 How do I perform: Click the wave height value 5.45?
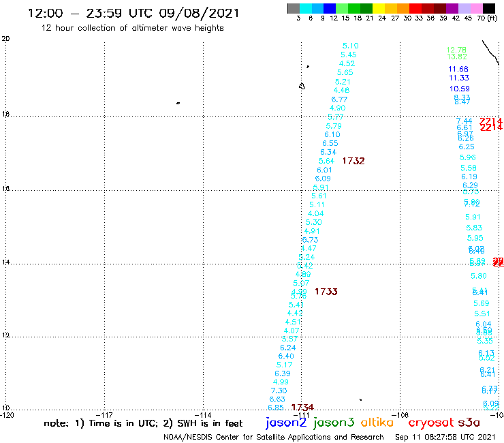click(x=349, y=55)
